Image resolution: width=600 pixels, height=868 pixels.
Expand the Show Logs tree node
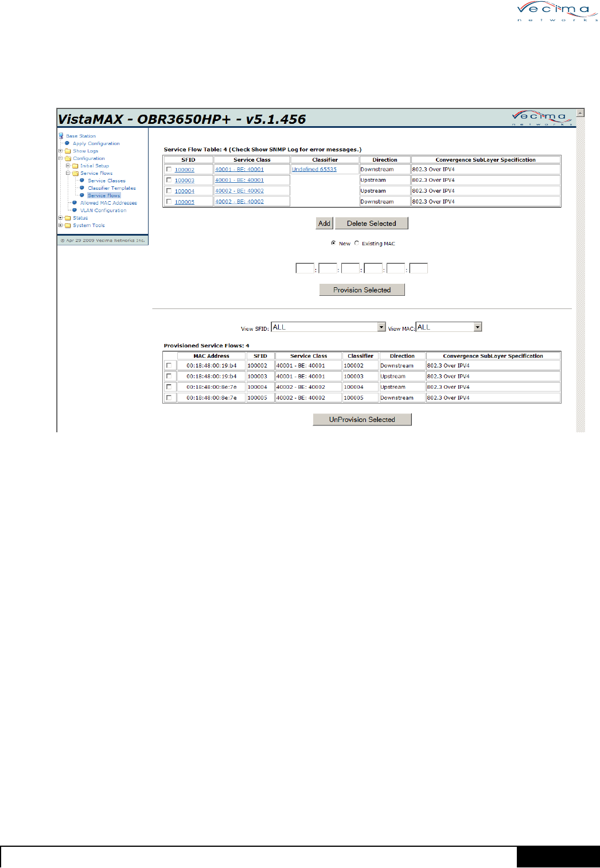61,151
